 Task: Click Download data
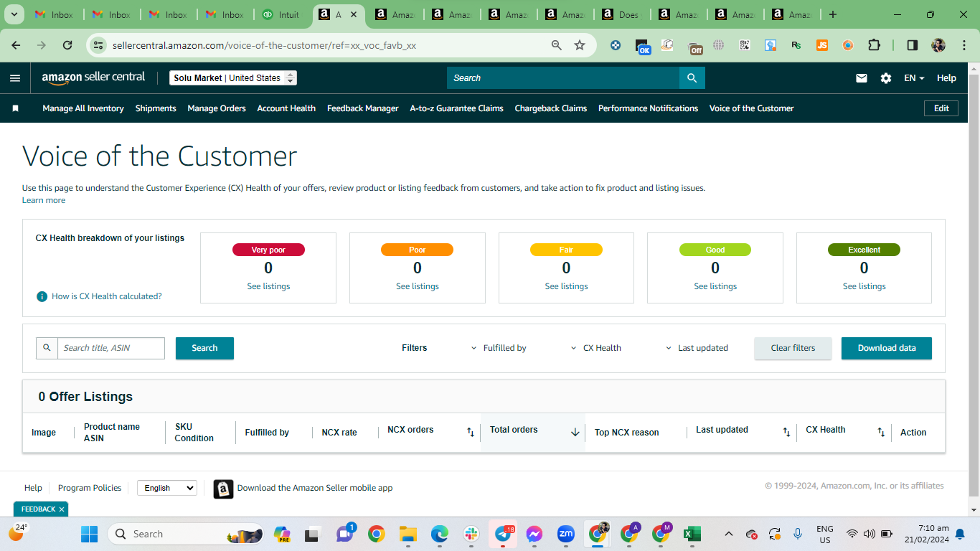887,348
